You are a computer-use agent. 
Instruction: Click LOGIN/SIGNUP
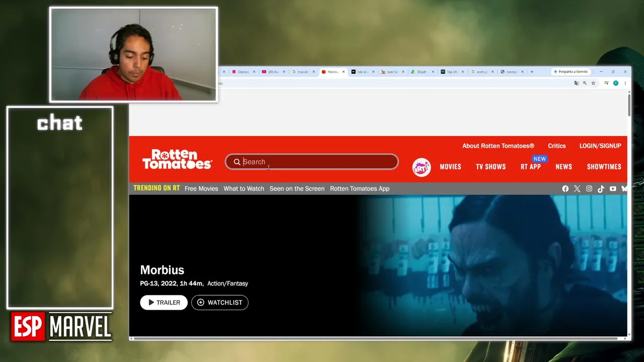(600, 146)
